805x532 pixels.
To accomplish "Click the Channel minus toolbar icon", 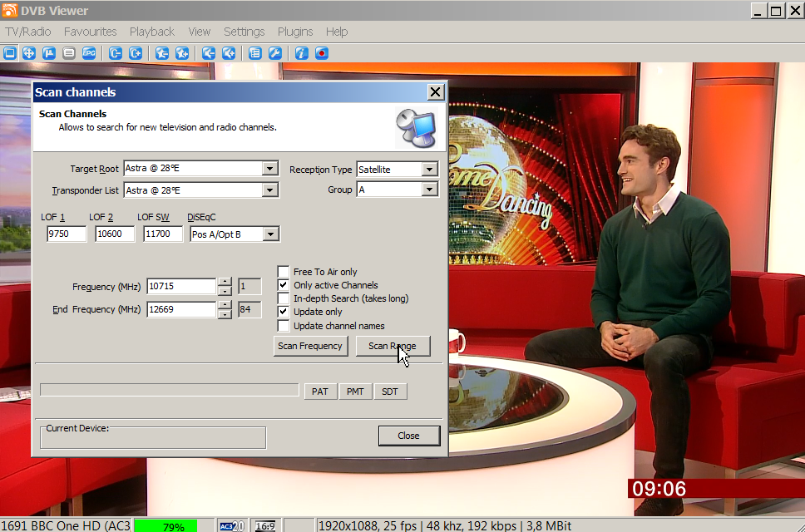I will pos(116,53).
